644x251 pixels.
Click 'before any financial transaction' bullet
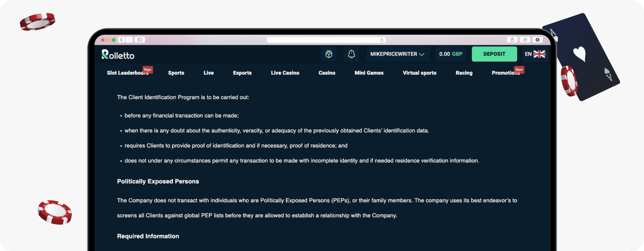click(x=181, y=115)
